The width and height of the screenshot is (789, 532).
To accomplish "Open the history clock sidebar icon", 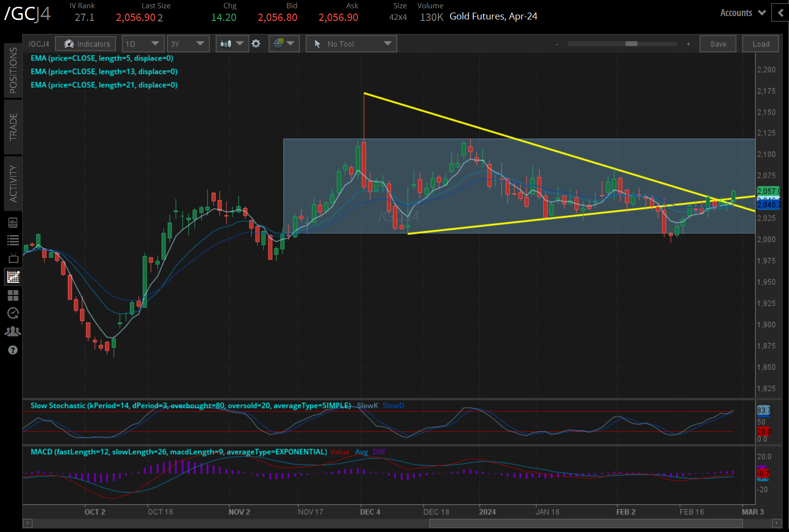I will tap(13, 313).
